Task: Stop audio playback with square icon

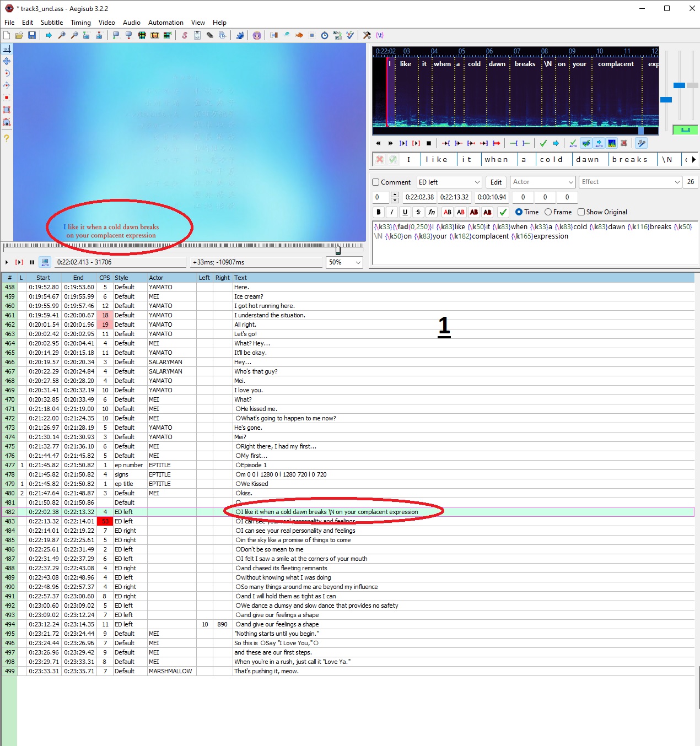Action: pyautogui.click(x=429, y=143)
